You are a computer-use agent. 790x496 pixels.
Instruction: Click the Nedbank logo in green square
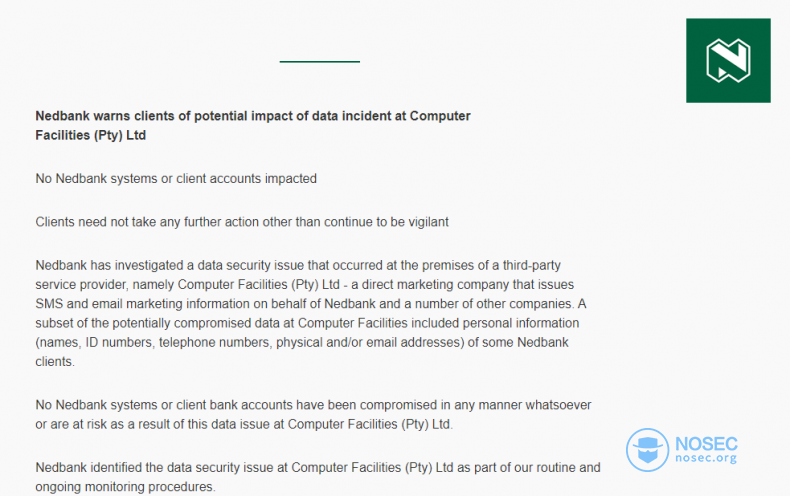(x=728, y=60)
